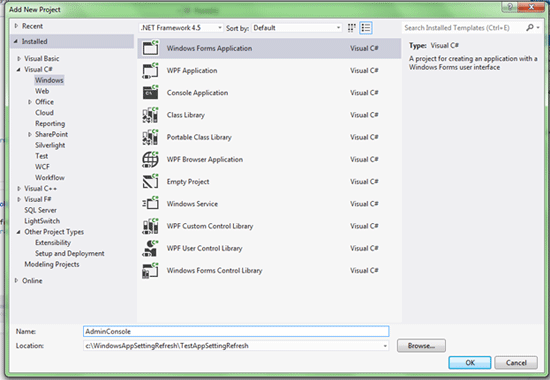
Task: Select the Test category
Action: click(41, 156)
